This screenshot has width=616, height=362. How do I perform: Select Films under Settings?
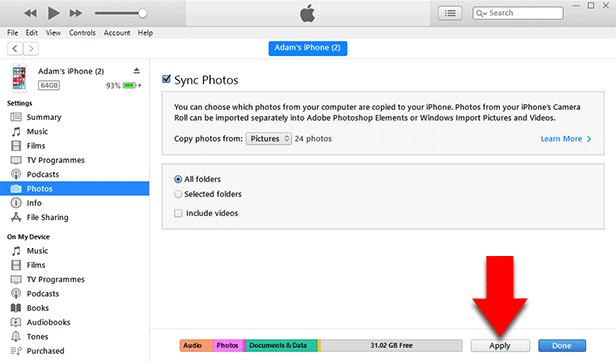click(75, 146)
